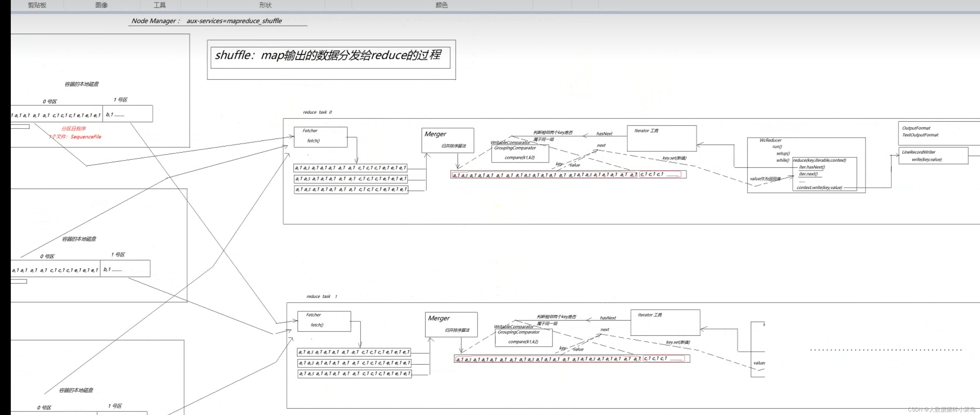This screenshot has width=980, height=415.
Task: Click the Merger heading in reduce task 0
Action: point(435,134)
